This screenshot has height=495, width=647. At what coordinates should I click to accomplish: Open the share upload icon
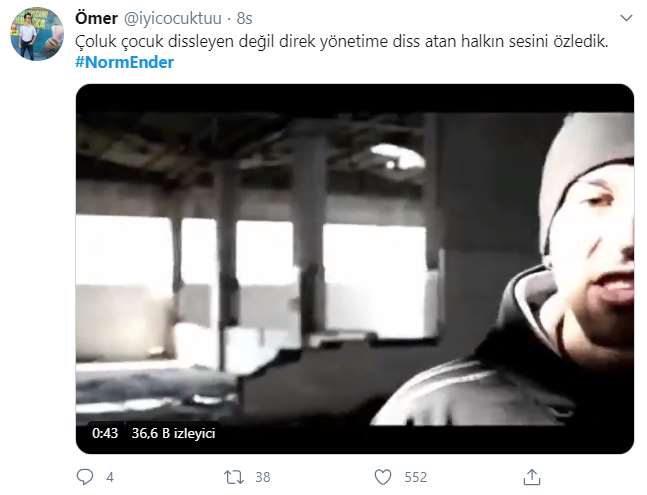pos(532,477)
